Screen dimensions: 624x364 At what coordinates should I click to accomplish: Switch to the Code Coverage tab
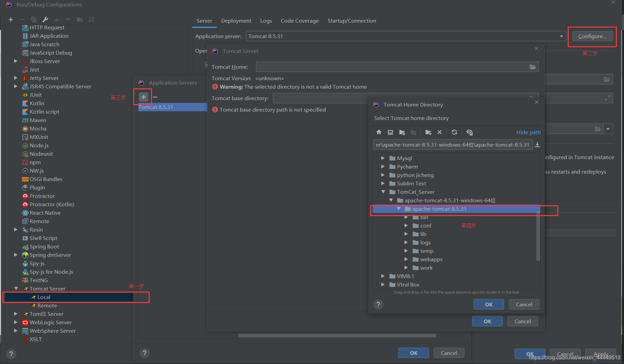[x=300, y=21]
